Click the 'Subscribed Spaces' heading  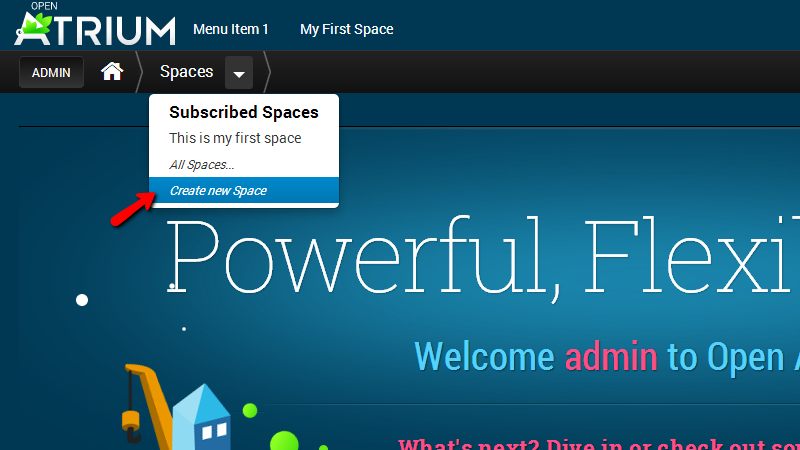tap(244, 112)
